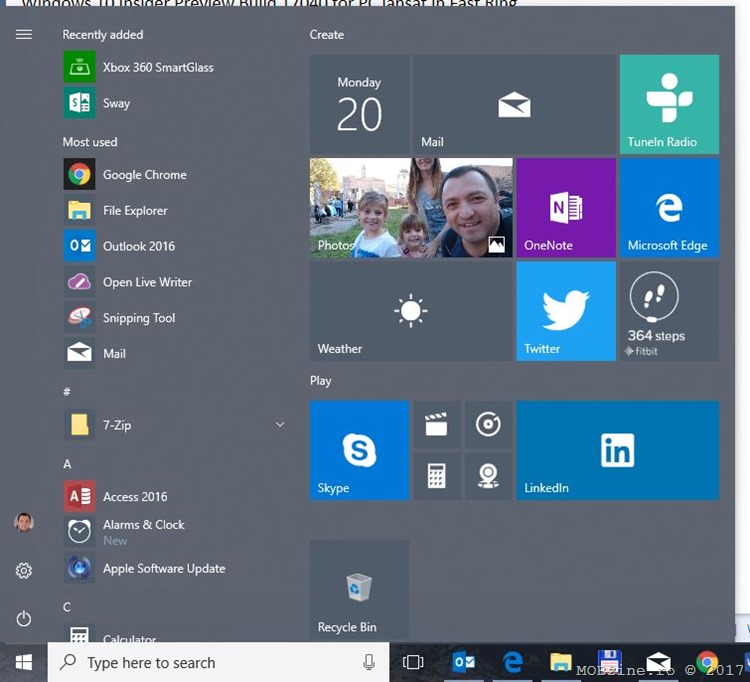
Task: Open the Movies & TV clapperboard small tile
Action: (437, 425)
